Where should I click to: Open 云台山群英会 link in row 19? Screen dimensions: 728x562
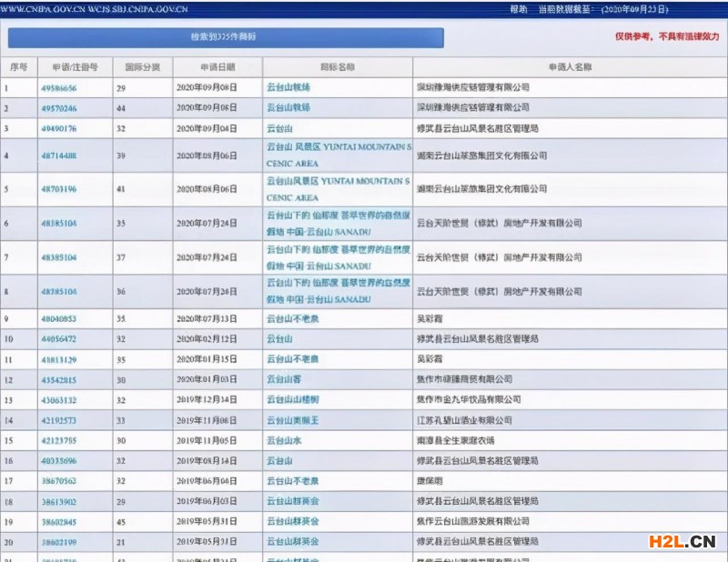(x=292, y=521)
